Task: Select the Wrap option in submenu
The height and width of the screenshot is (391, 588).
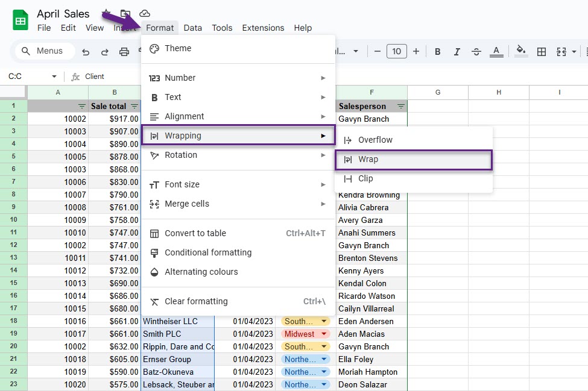Action: point(414,160)
